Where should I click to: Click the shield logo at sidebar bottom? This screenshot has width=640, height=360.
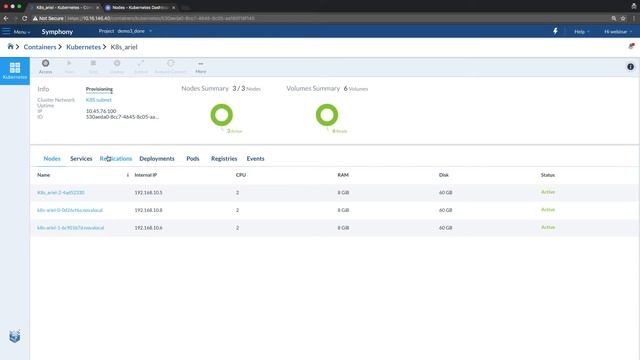pyautogui.click(x=15, y=336)
